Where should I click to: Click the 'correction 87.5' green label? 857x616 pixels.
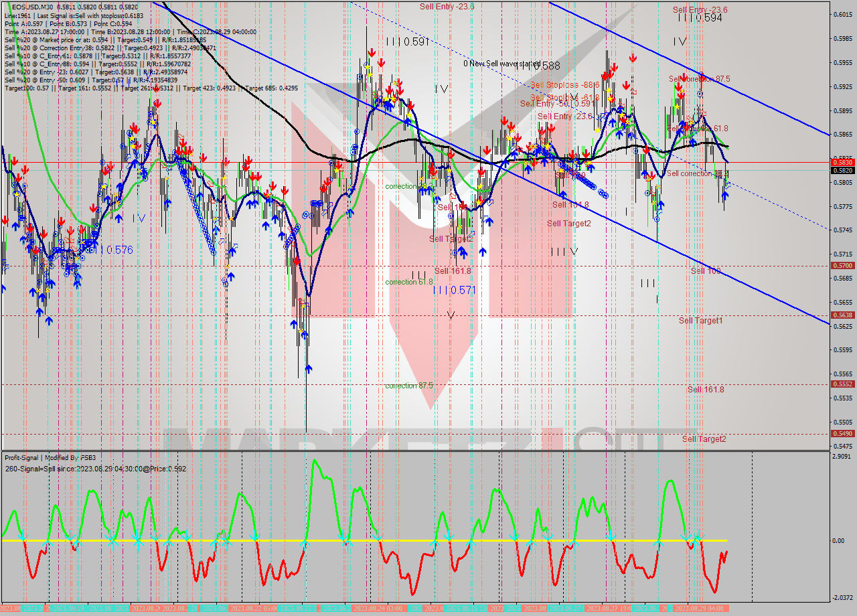(x=409, y=386)
